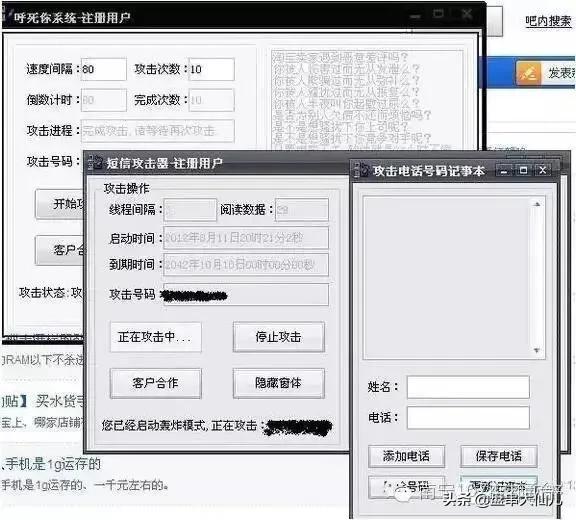
Task: Click the 添加电话 button
Action: [x=406, y=456]
